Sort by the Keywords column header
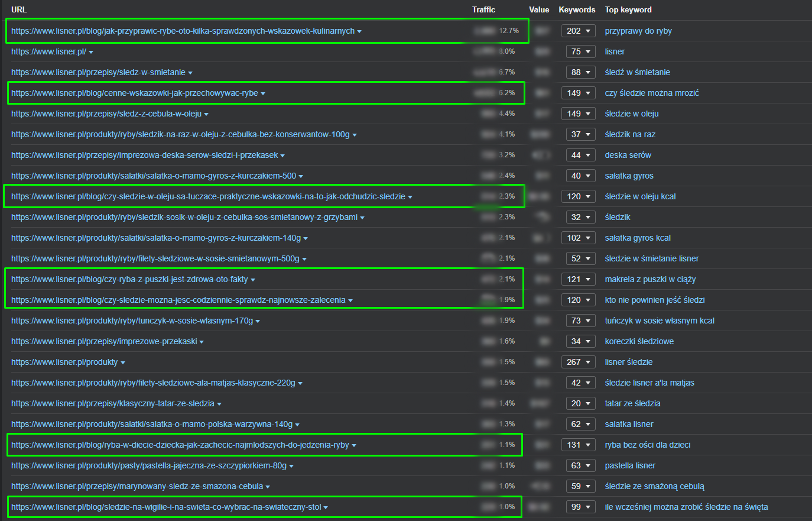Screen dimensions: 812x521 (577, 9)
